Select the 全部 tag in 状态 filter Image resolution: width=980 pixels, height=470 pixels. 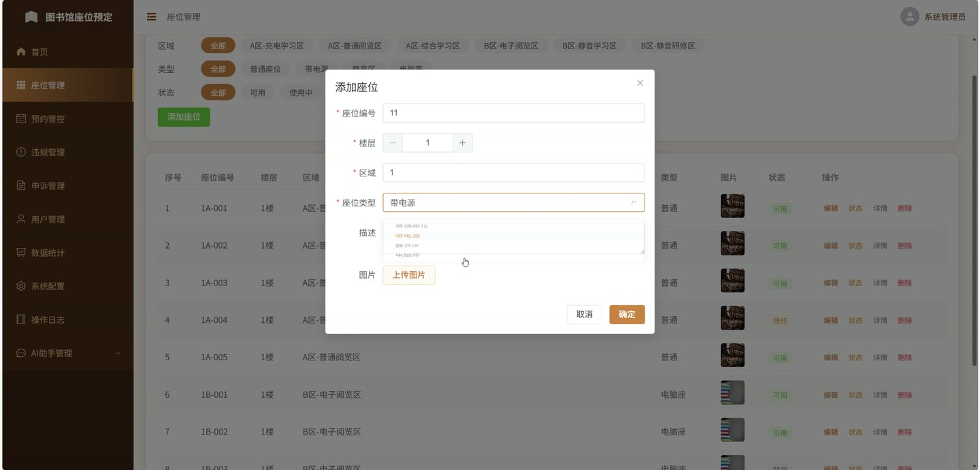218,92
